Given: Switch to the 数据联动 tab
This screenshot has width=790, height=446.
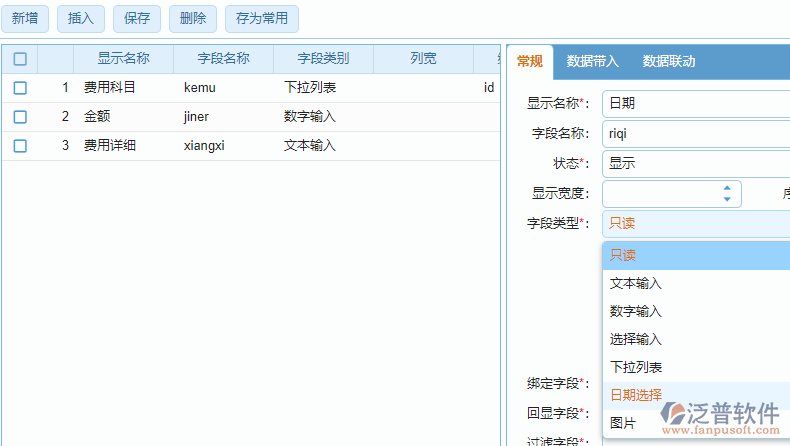Looking at the screenshot, I should 669,61.
